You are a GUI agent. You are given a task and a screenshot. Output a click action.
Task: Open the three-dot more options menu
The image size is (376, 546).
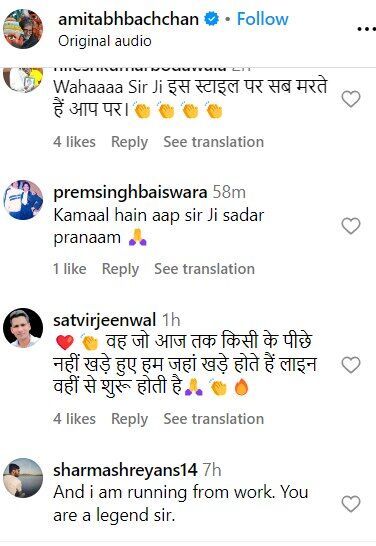[x=366, y=29]
